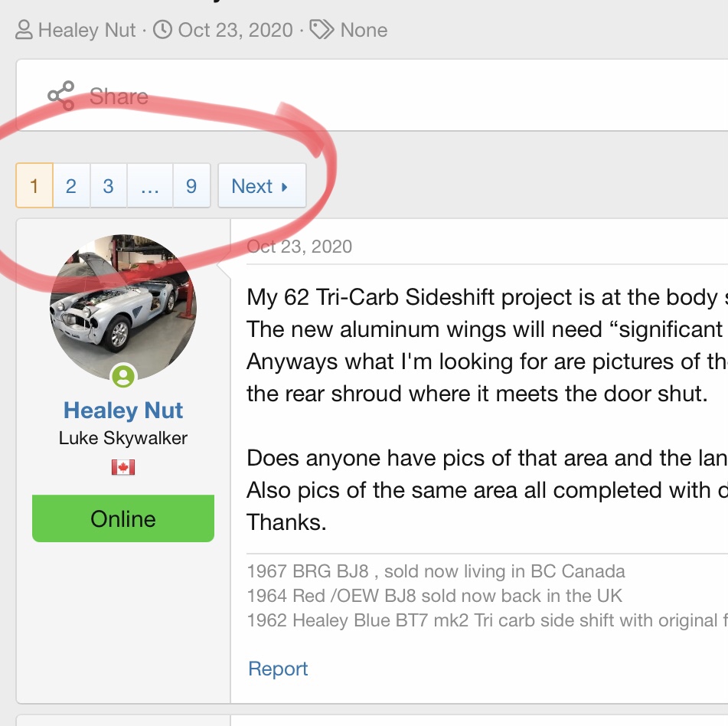The width and height of the screenshot is (728, 726).
Task: Click the Share text label
Action: pos(119,96)
